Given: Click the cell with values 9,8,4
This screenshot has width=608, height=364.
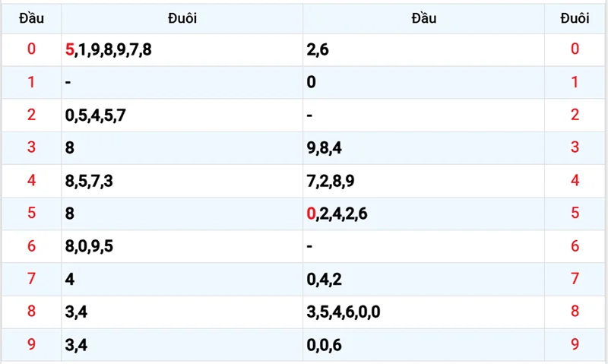Looking at the screenshot, I should coord(325,148).
